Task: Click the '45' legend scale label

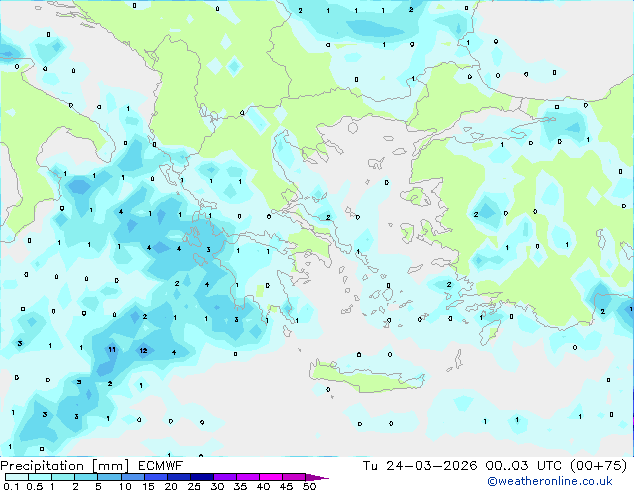Action: click(x=286, y=486)
